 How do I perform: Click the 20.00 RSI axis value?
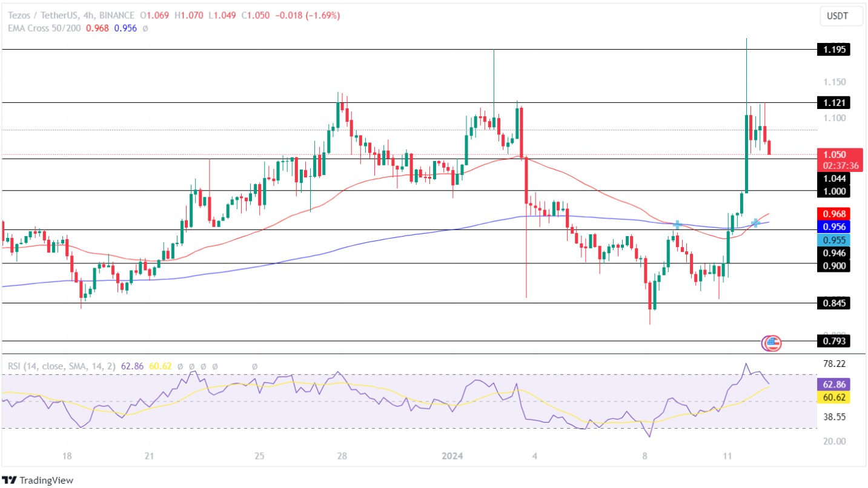pyautogui.click(x=834, y=441)
